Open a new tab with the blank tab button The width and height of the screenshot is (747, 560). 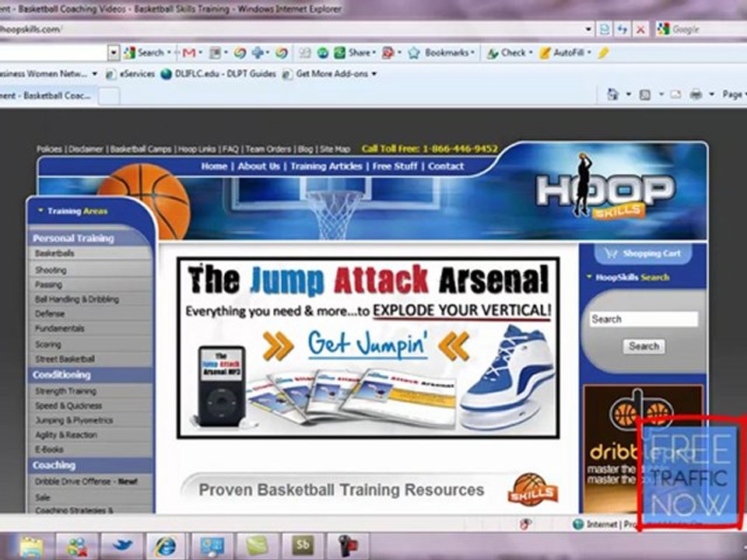point(109,96)
